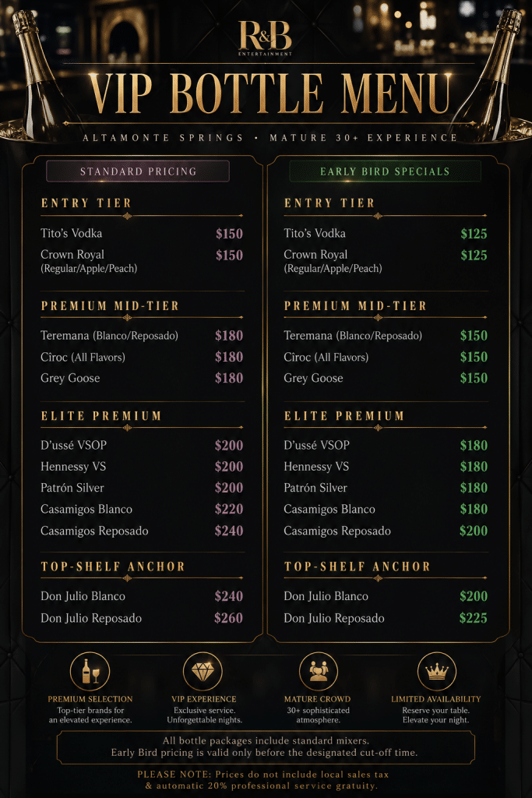
Task: Click the R&B Entertainment logo
Action: [265, 38]
